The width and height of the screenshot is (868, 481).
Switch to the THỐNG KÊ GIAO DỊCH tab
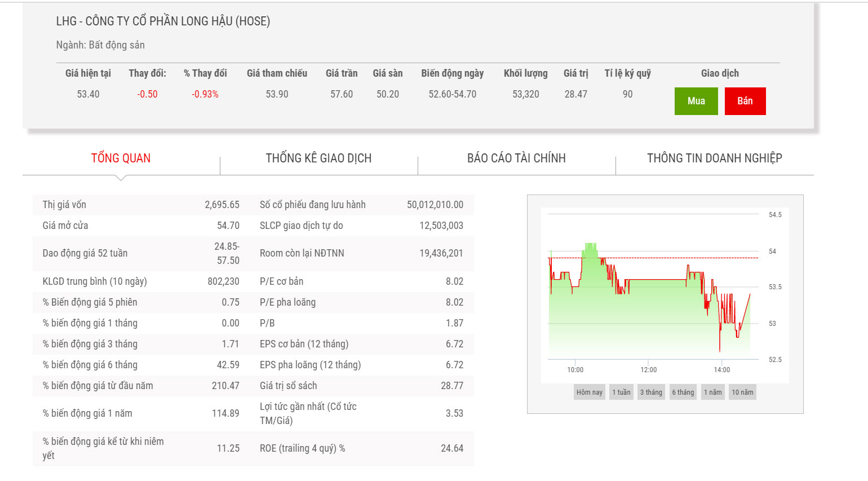point(318,158)
